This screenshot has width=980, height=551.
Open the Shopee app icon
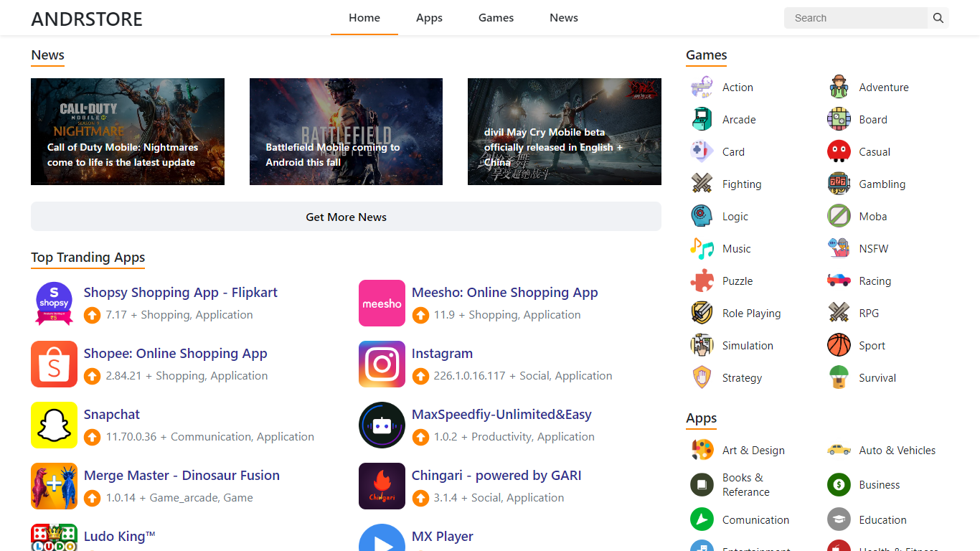(x=55, y=364)
